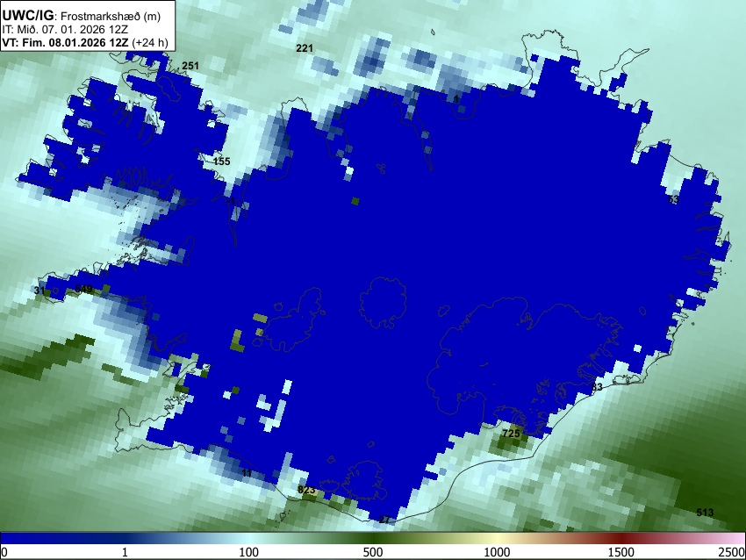746x560 pixels.
Task: Click the 2500 tick at the legend end
Action: 733,552
